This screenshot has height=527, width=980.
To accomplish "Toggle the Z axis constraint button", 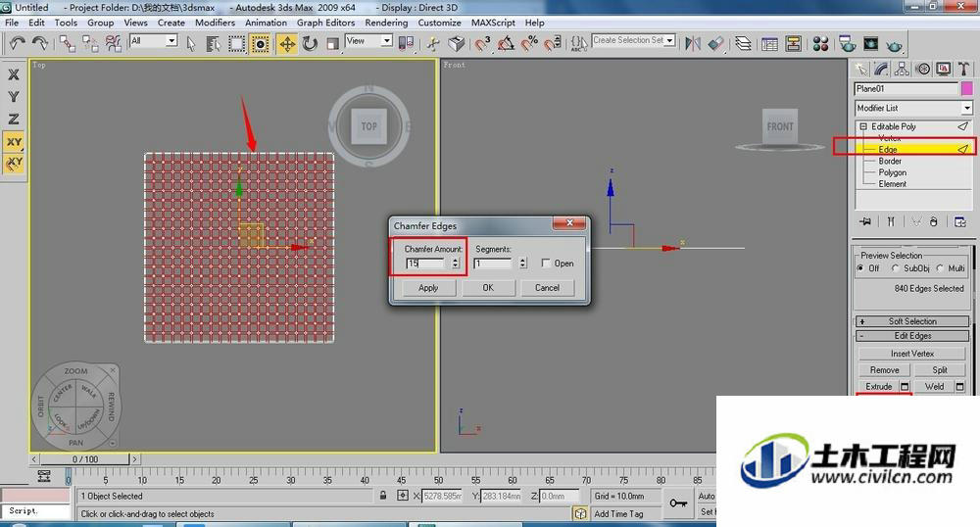I will (13, 119).
